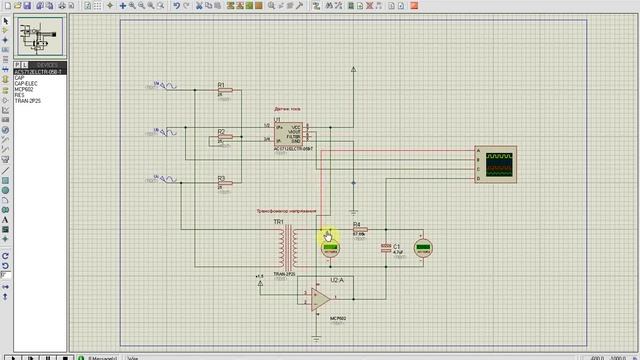
Task: Stop the simulation
Action: 64,358
